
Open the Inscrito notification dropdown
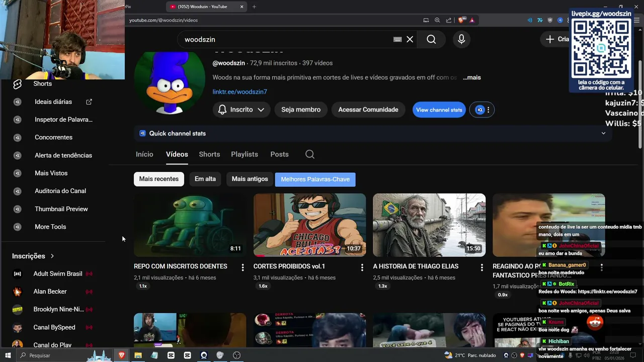(242, 110)
